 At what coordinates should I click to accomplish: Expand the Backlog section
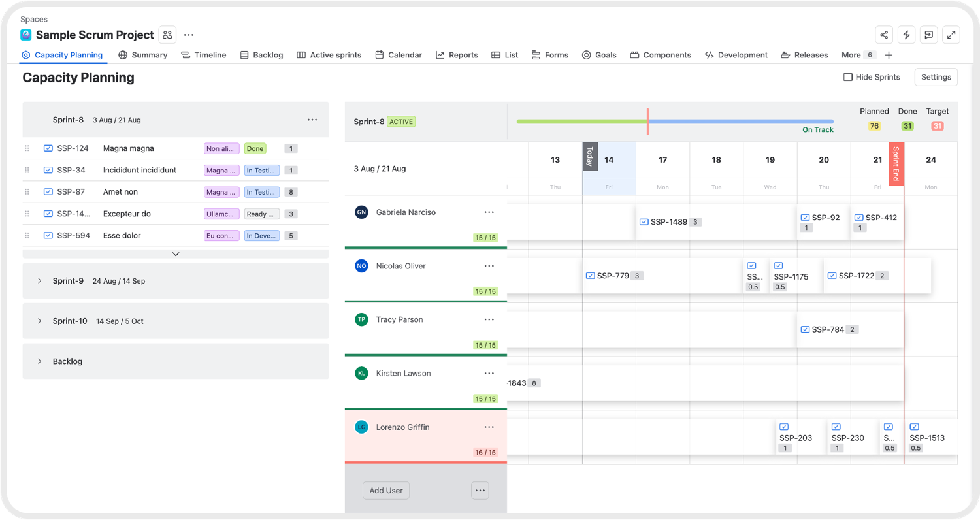39,361
